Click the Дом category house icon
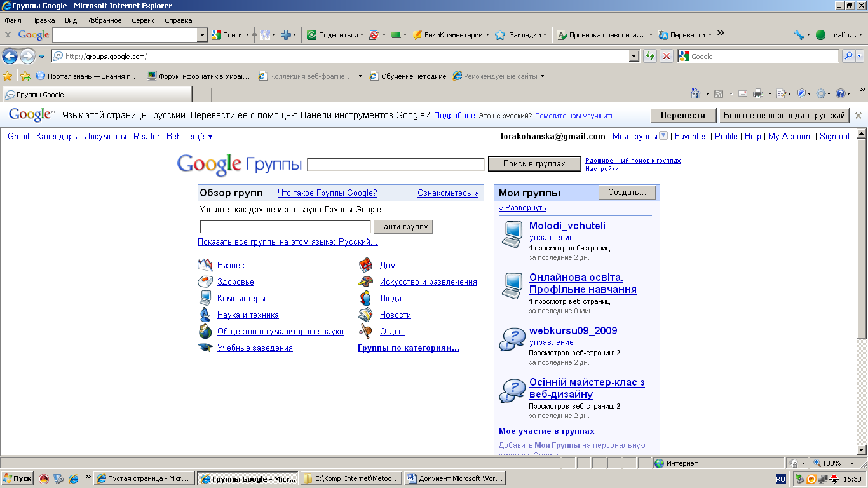Image resolution: width=868 pixels, height=488 pixels. click(365, 265)
